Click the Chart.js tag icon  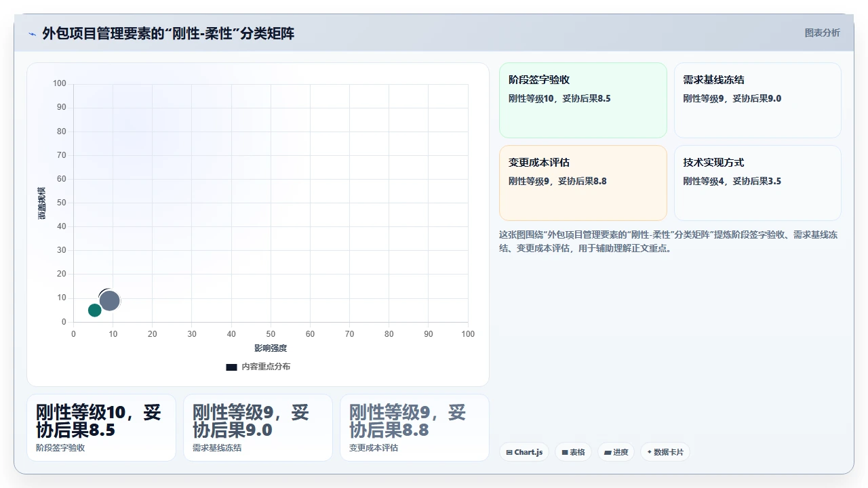coord(509,452)
